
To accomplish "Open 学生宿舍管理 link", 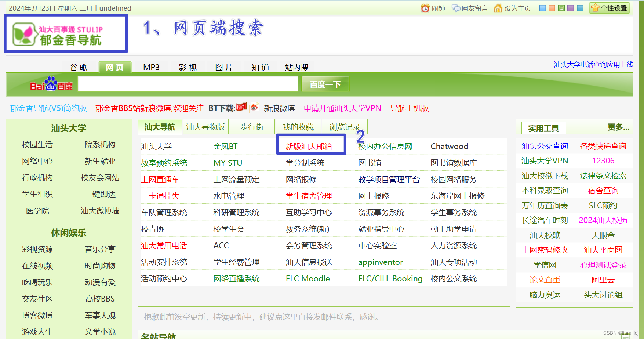I will 309,196.
